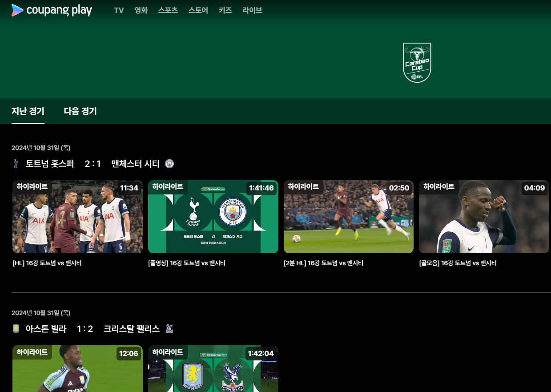Viewport: 551px width, 392px height.
Task: Click team name 토트넘 홋스퍼
Action: tap(50, 164)
